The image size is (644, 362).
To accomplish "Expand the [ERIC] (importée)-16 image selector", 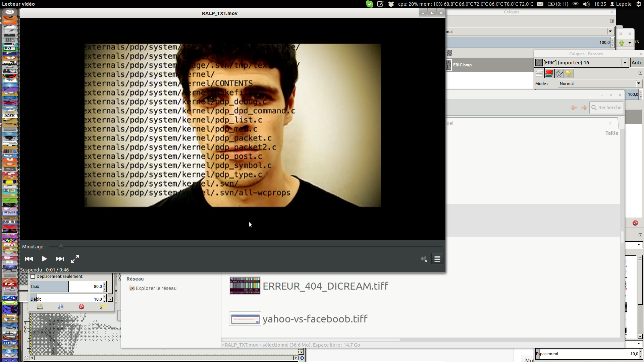I will (x=625, y=63).
